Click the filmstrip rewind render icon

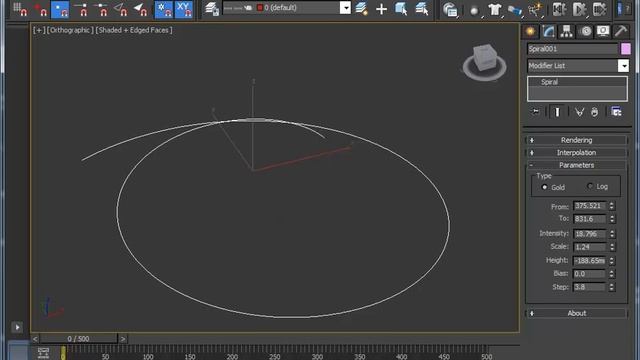pos(559,9)
